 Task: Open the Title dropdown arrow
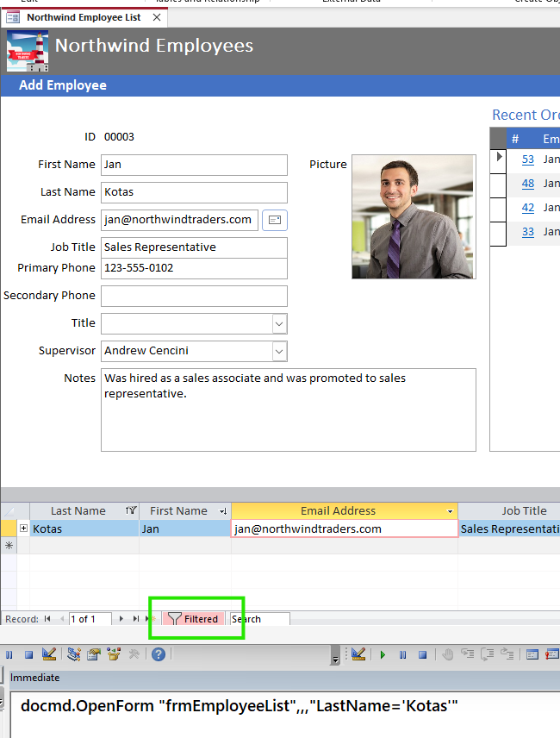(279, 324)
